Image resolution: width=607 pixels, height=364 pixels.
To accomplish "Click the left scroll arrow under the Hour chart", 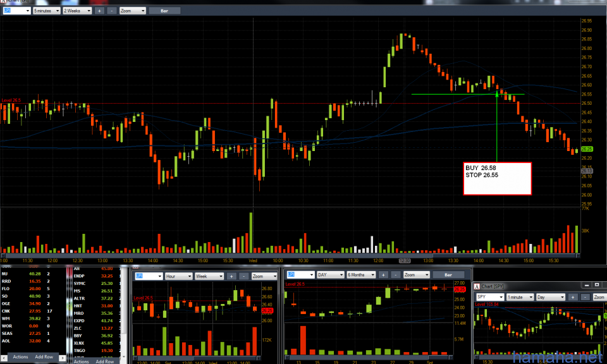I will pos(134,358).
